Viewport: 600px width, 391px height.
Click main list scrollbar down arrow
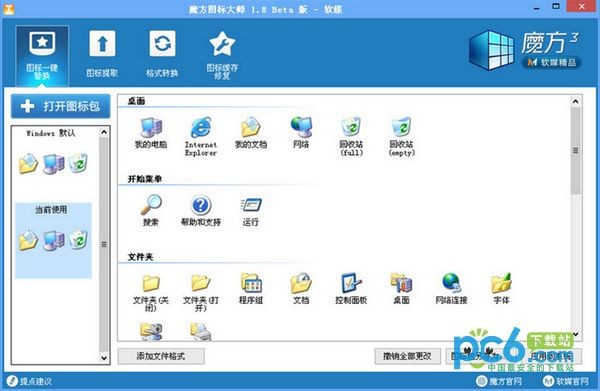[576, 334]
